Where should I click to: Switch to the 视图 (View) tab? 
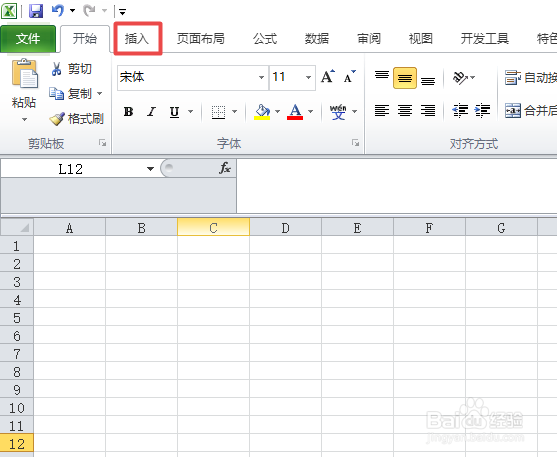(421, 38)
